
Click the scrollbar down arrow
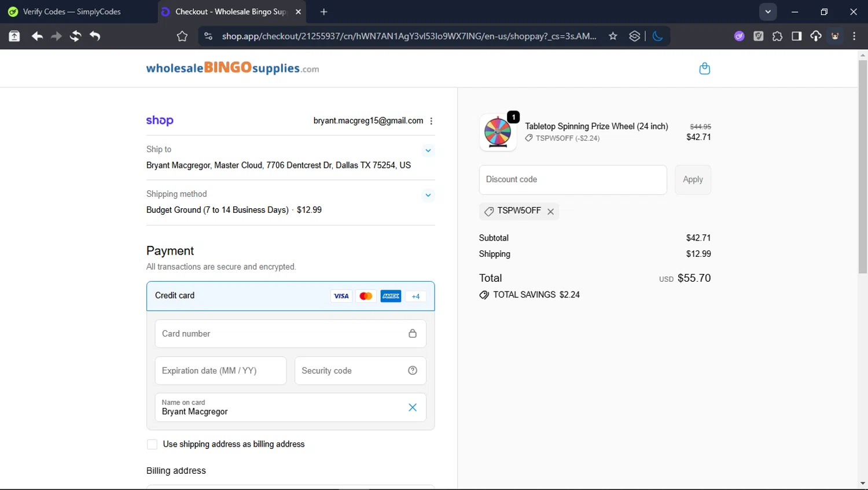[863, 484]
